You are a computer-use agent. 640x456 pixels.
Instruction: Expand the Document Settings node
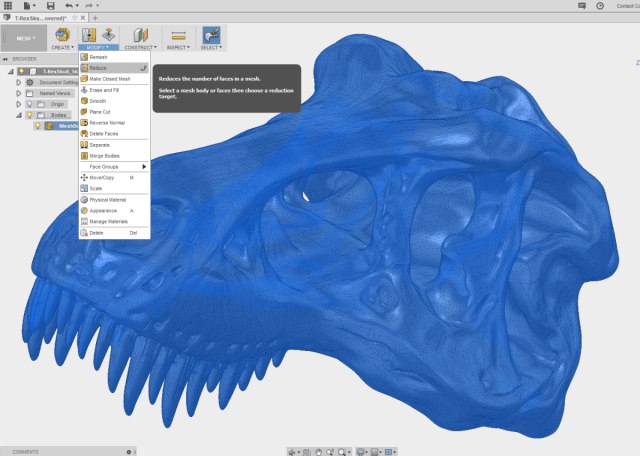tap(18, 82)
